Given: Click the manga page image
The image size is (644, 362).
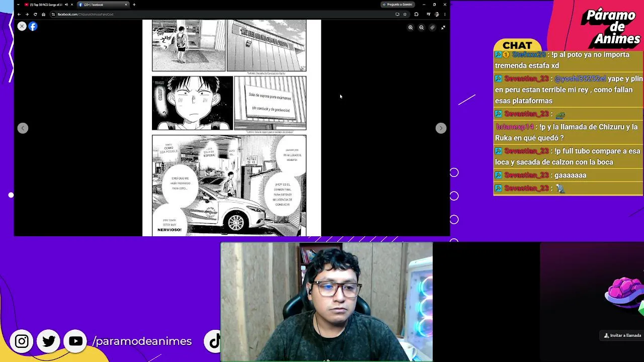Looking at the screenshot, I should click(231, 128).
